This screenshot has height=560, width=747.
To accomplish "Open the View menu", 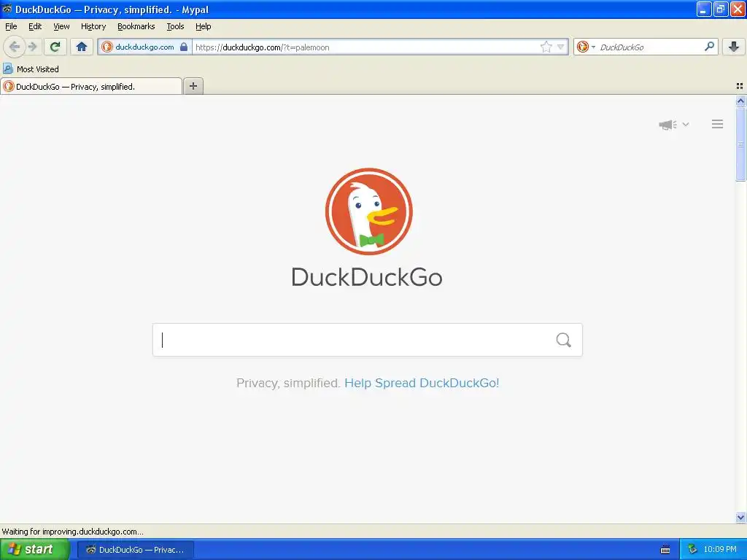I will pos(61,26).
